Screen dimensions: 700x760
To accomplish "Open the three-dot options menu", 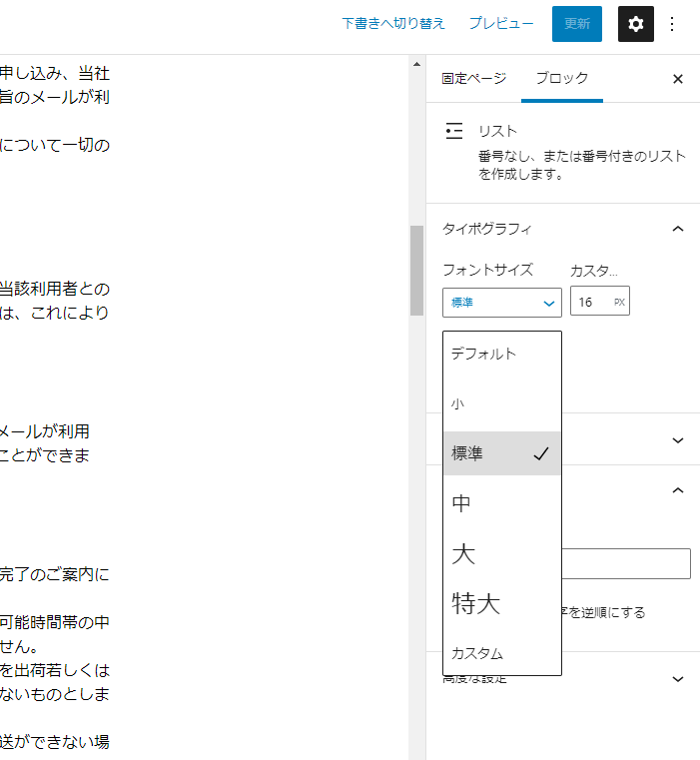I will pos(672,24).
